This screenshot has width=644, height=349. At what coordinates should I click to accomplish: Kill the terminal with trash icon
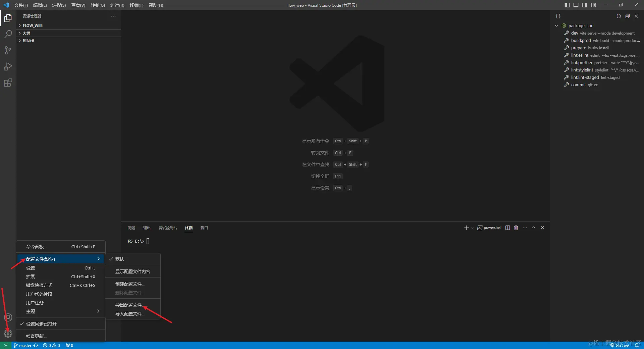(516, 228)
